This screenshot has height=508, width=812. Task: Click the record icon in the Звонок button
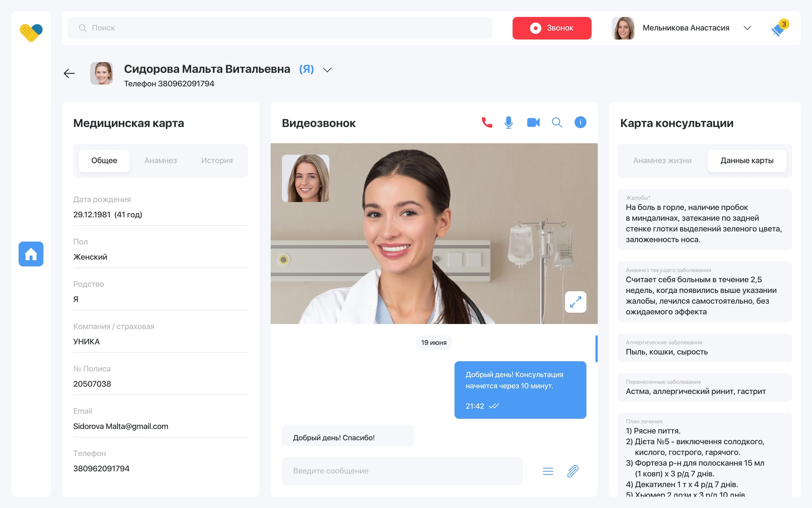pyautogui.click(x=535, y=28)
